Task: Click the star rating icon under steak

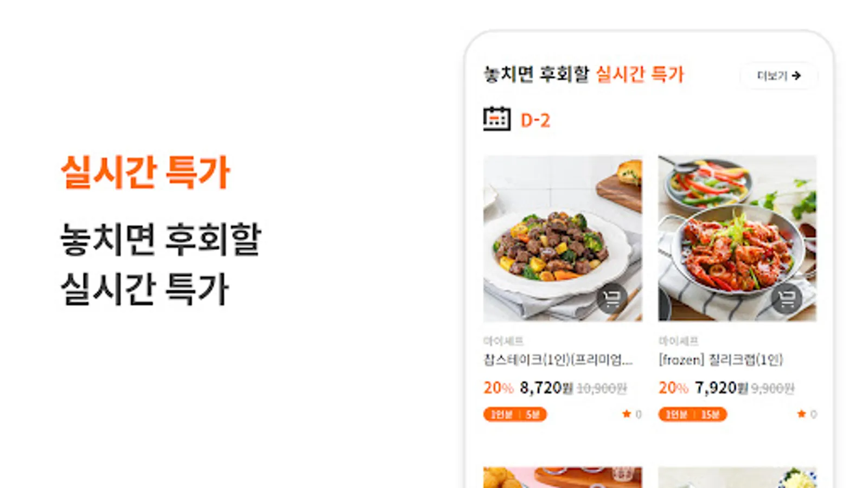Action: click(627, 414)
